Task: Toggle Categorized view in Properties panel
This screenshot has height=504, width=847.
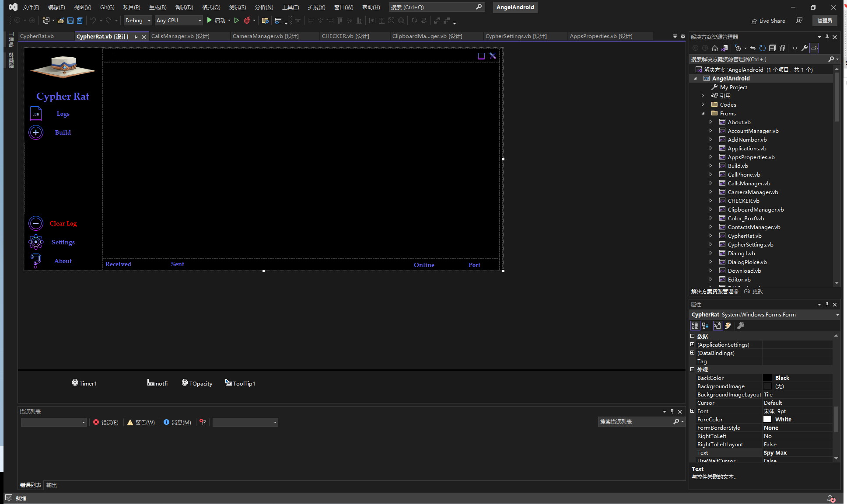Action: (x=695, y=326)
